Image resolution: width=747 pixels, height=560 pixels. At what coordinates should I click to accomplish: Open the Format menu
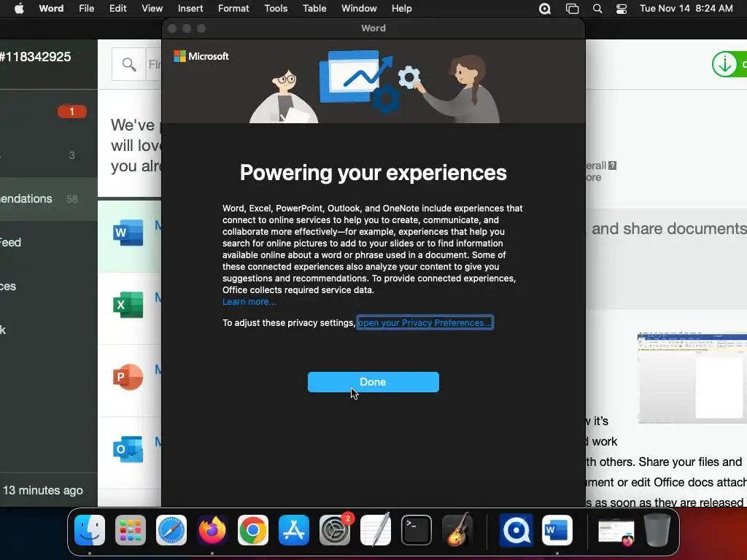tap(233, 9)
